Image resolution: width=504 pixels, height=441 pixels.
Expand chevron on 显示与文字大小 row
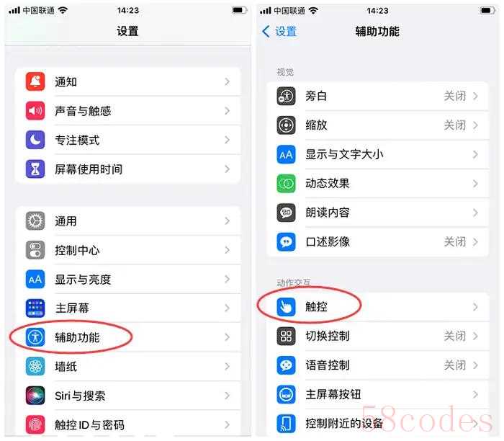tap(475, 154)
